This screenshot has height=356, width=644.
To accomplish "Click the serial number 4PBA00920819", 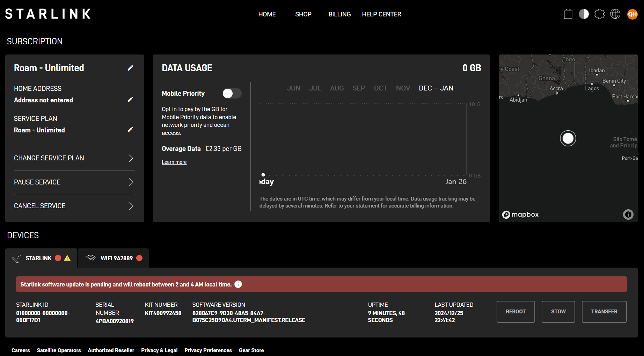I will (x=115, y=321).
